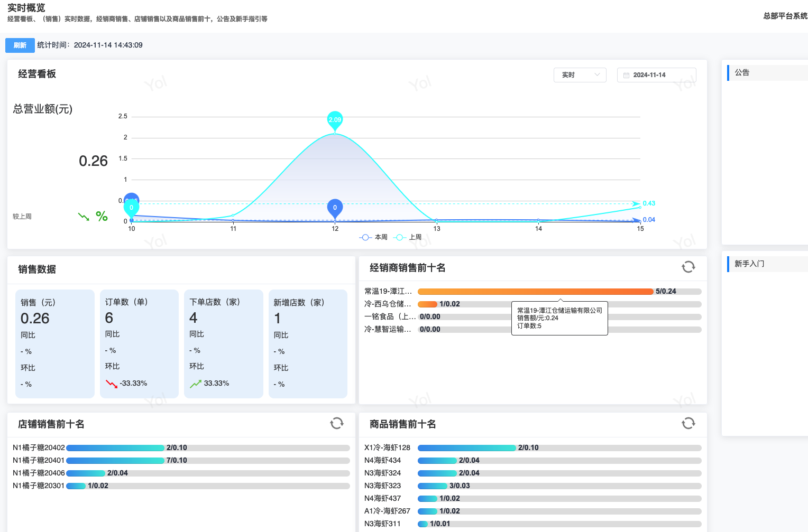Screen dimensions: 808x532
Task: Refresh the 店铺销售前十名 panel
Action: click(336, 423)
